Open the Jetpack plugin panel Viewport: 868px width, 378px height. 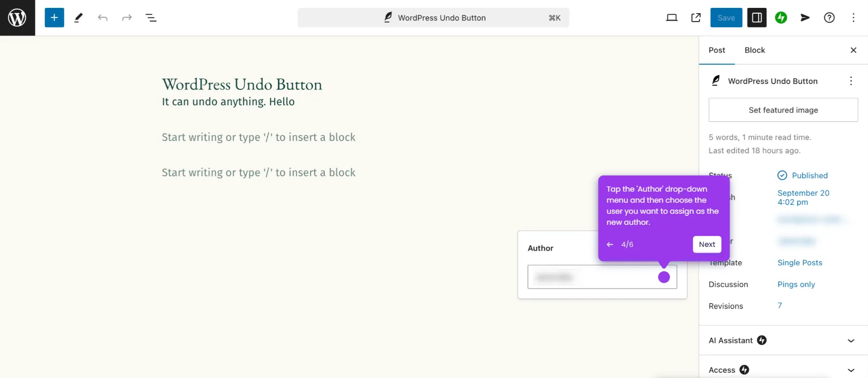coord(781,18)
